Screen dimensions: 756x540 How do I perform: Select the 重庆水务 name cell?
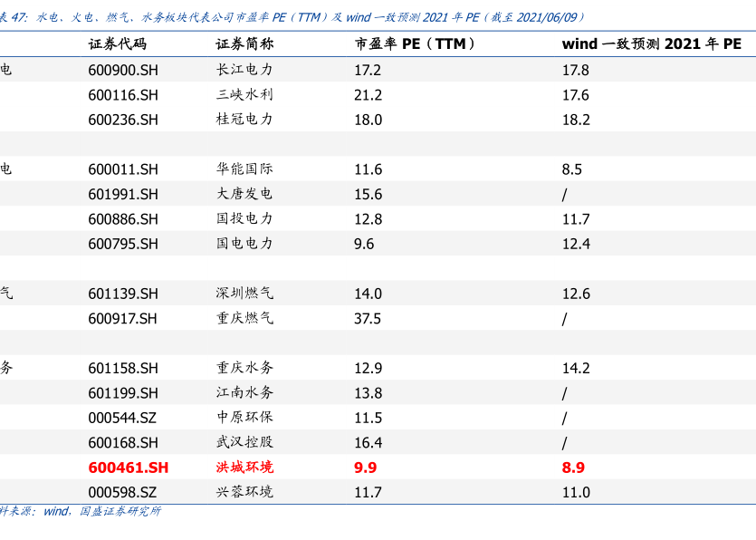pos(244,368)
